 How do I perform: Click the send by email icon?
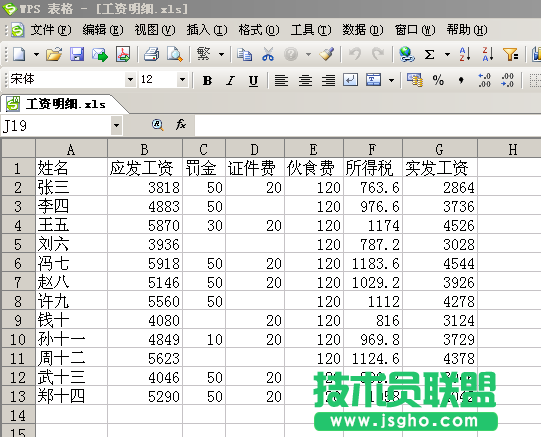(100, 54)
